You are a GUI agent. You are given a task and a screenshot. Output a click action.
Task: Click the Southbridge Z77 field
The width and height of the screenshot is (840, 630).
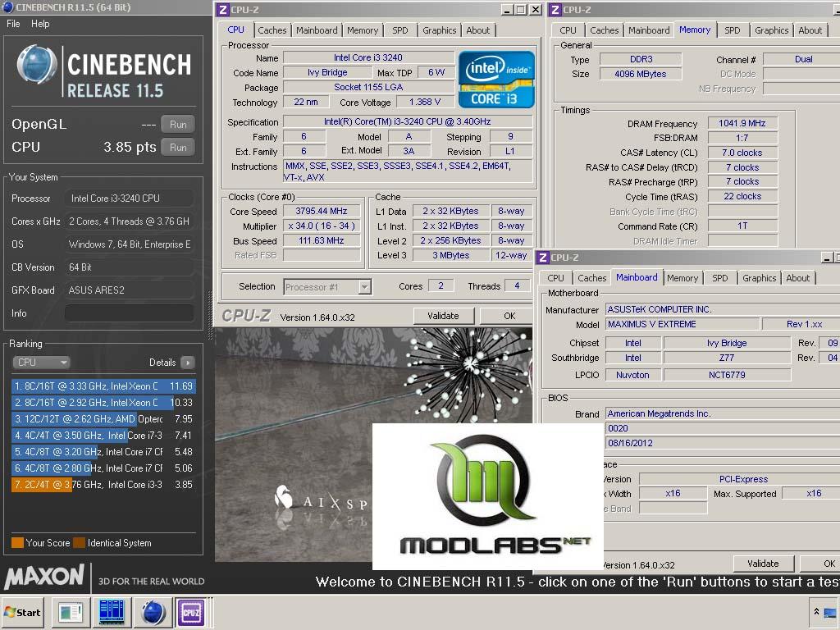pyautogui.click(x=727, y=358)
